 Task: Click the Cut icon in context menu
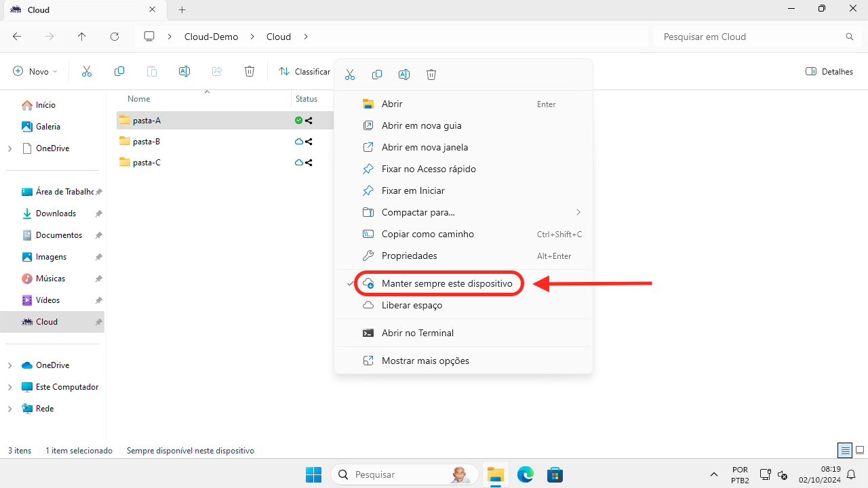click(x=350, y=75)
